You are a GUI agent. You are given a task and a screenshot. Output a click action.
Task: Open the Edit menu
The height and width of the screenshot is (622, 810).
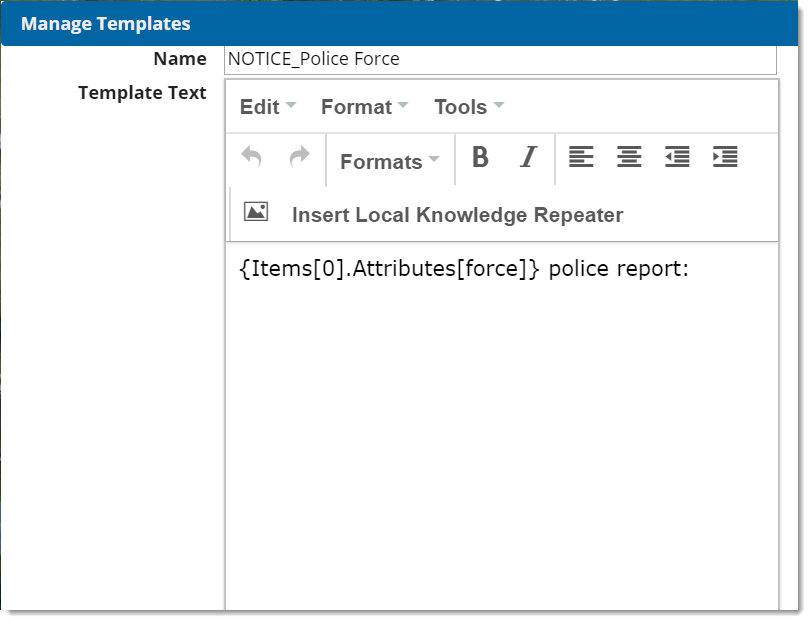(267, 107)
